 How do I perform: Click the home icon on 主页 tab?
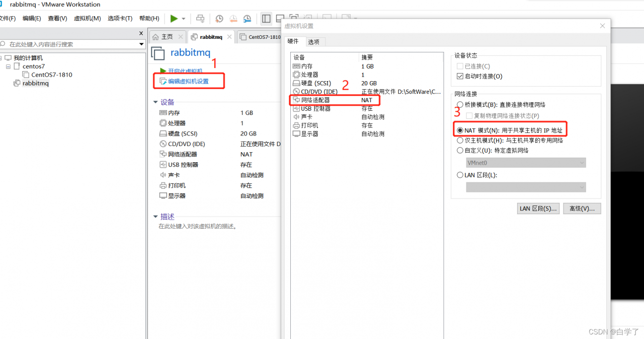point(156,37)
